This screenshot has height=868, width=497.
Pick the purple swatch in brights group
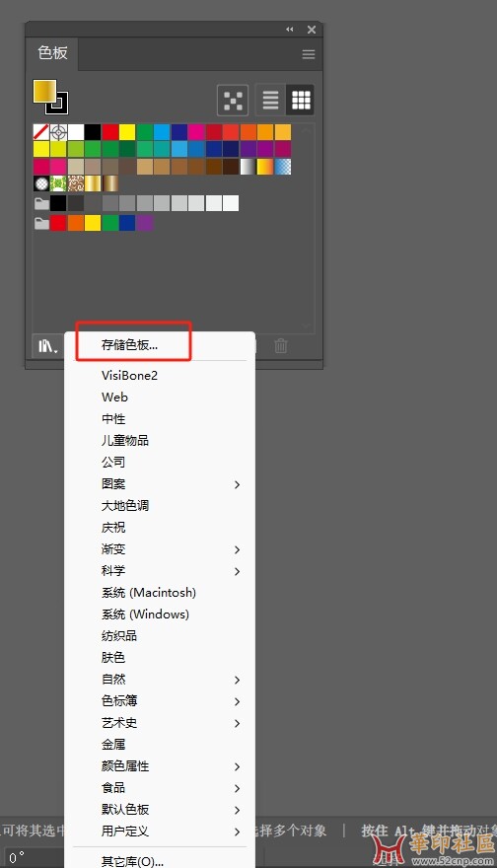tap(144, 223)
